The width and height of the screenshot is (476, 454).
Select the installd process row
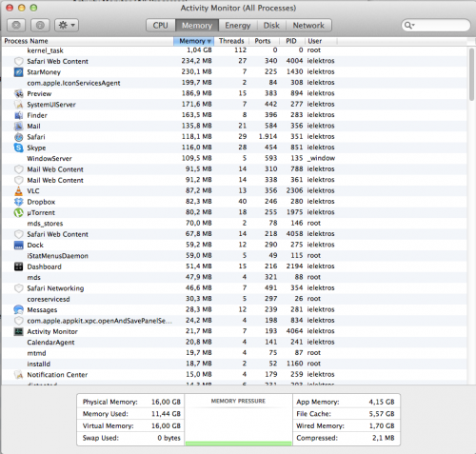point(234,364)
